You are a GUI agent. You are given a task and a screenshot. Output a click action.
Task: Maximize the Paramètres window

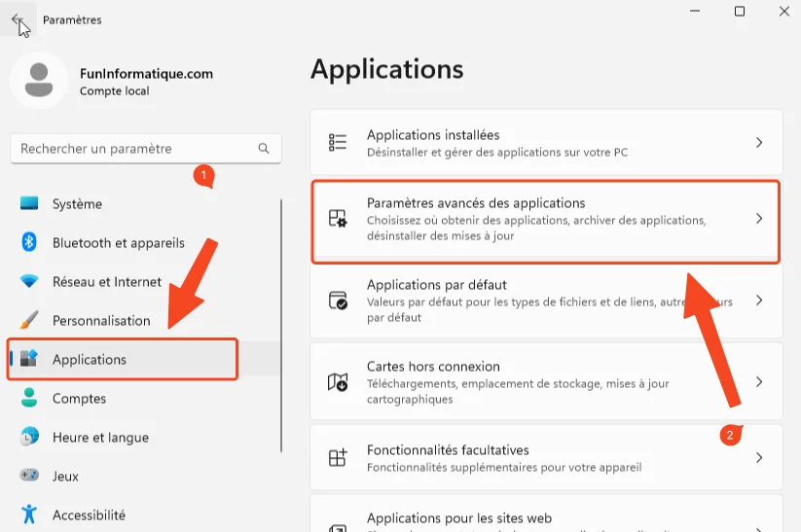pyautogui.click(x=739, y=12)
